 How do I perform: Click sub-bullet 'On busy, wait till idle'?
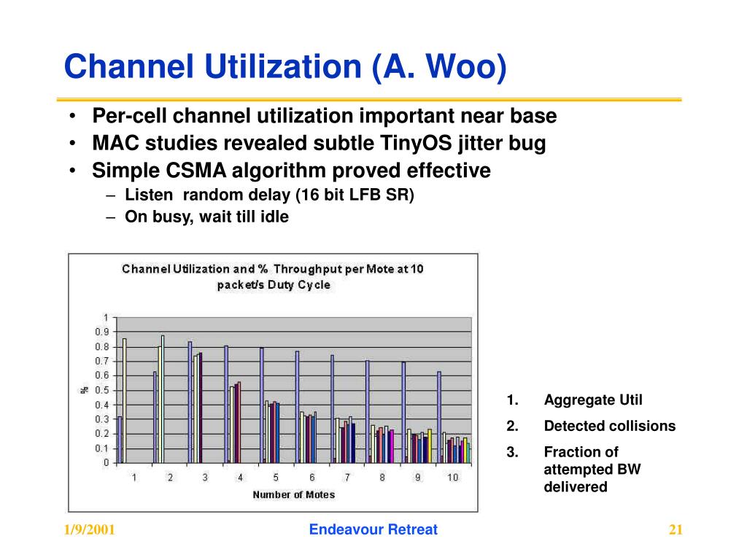pyautogui.click(x=206, y=217)
